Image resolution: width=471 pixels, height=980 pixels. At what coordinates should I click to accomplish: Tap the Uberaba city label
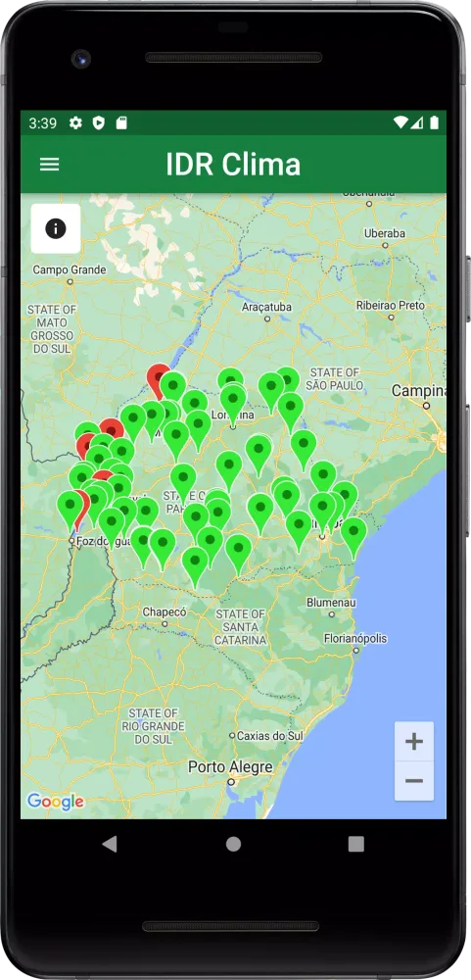[x=384, y=233]
